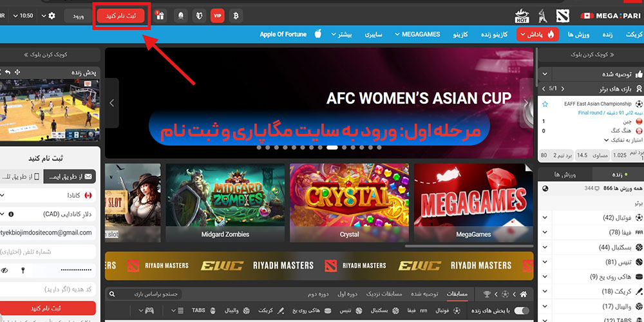This screenshot has height=322, width=644.
Task: Click the left کوچک کردن بلوک link
Action: click(x=46, y=54)
